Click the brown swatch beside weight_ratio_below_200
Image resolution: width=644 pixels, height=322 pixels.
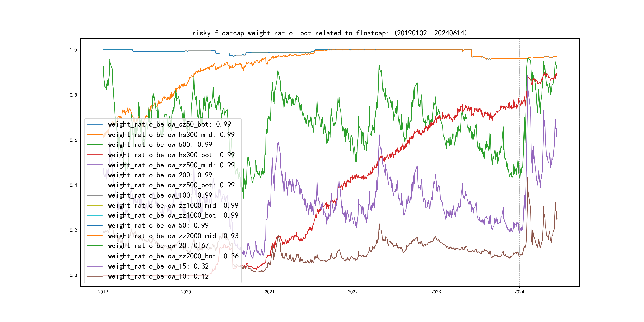click(x=94, y=175)
